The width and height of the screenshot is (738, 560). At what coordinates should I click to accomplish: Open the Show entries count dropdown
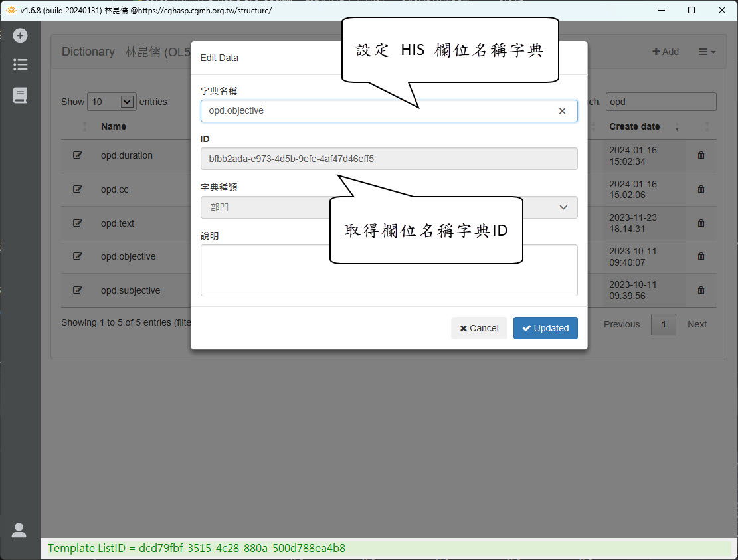pos(112,102)
